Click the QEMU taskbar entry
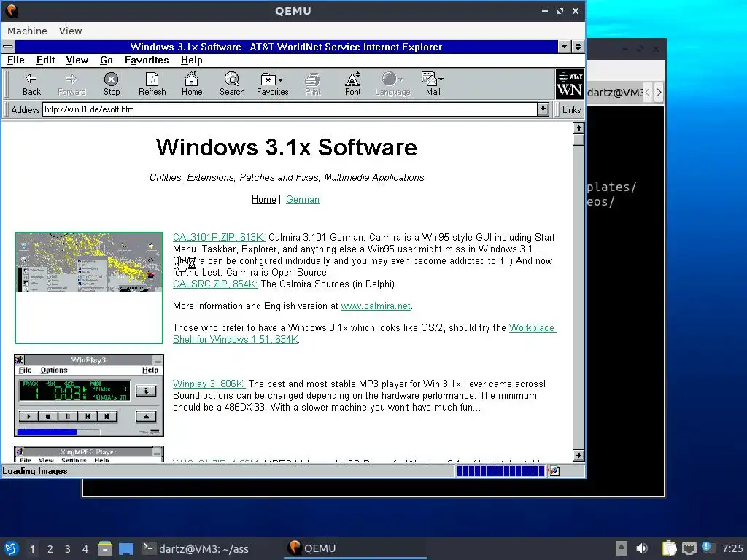 [355, 548]
